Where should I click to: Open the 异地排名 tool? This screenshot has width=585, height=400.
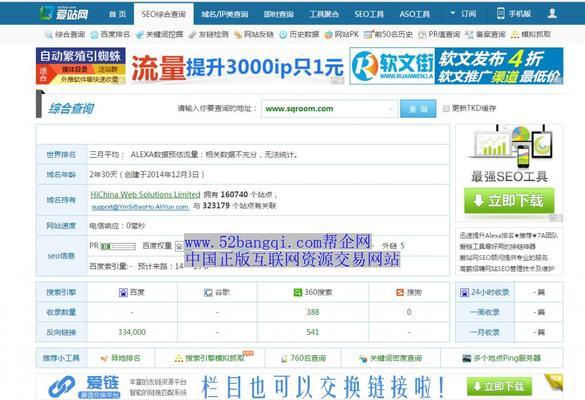pos(121,358)
